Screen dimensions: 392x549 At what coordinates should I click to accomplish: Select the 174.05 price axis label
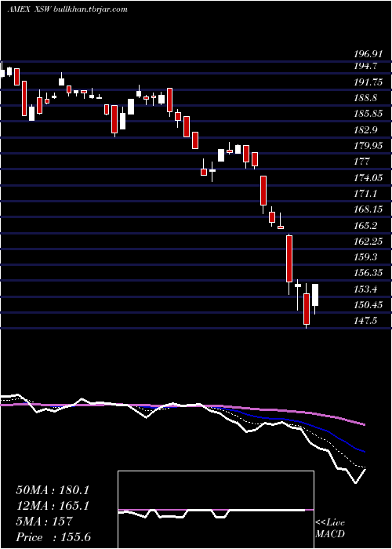click(368, 177)
